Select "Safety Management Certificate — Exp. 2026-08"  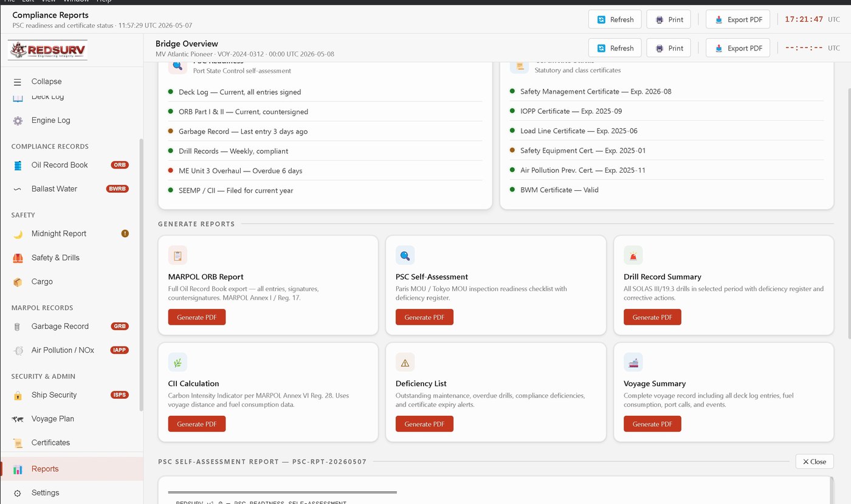tap(667, 92)
